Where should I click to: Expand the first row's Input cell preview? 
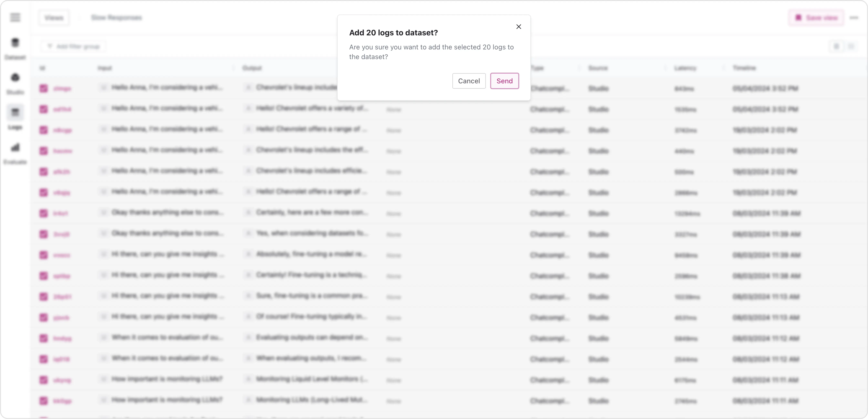(104, 87)
